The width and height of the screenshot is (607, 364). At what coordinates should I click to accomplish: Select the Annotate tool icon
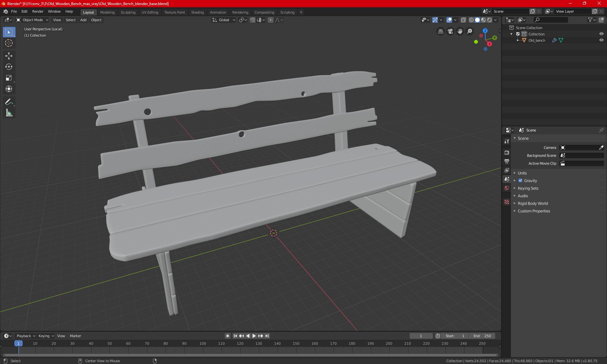[x=9, y=101]
